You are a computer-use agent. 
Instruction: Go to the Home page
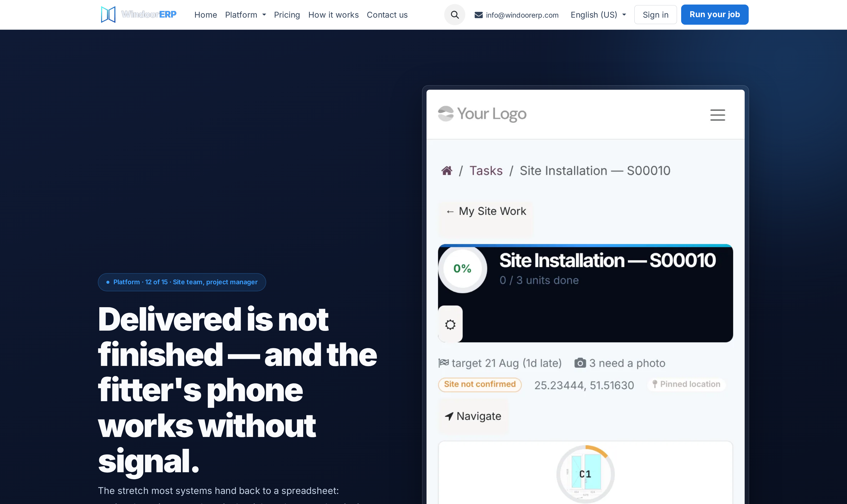(x=205, y=15)
